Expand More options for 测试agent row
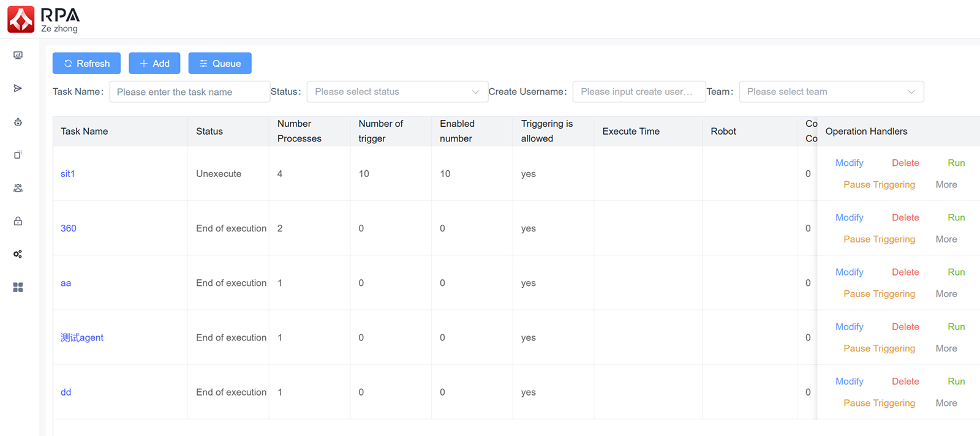 [946, 348]
